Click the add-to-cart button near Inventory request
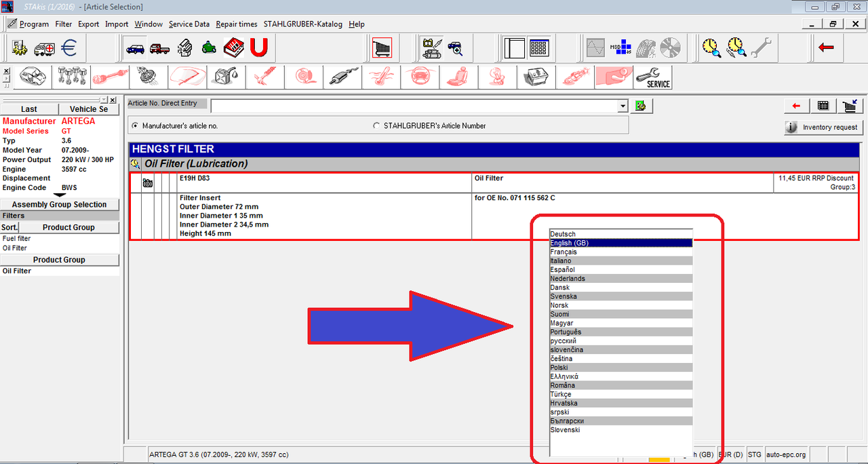 (849, 106)
